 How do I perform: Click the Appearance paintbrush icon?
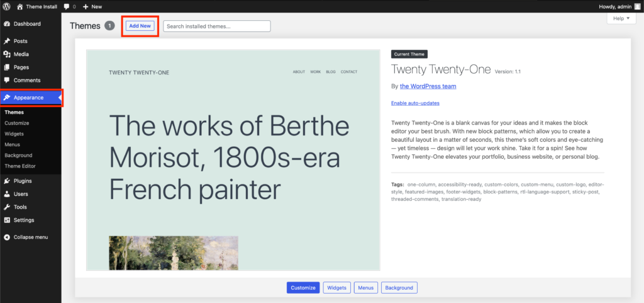coord(7,98)
